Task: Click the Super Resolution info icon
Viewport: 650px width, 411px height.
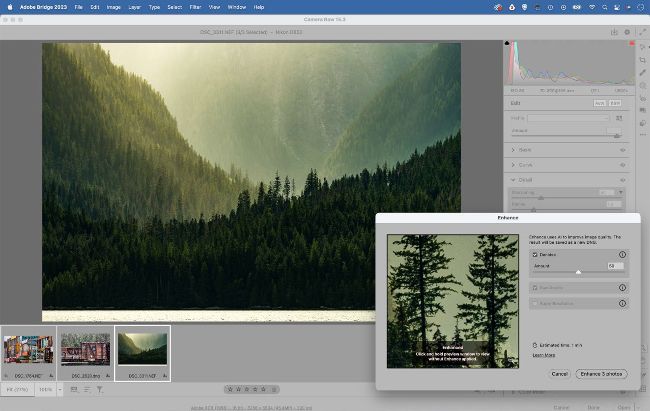Action: coord(622,301)
